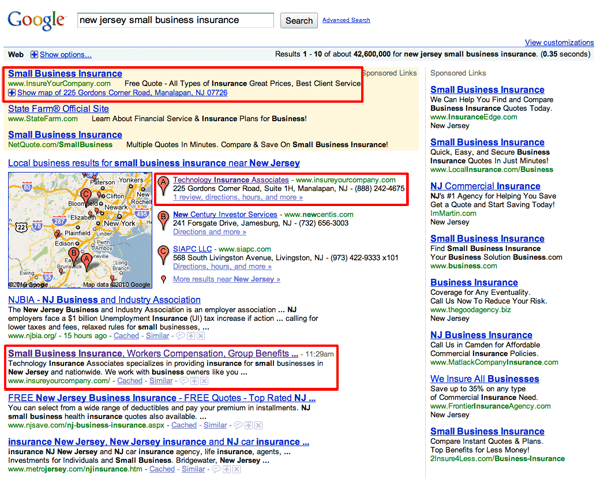Remove the metrojersey.com result
The width and height of the screenshot is (600, 479).
coord(237,469)
